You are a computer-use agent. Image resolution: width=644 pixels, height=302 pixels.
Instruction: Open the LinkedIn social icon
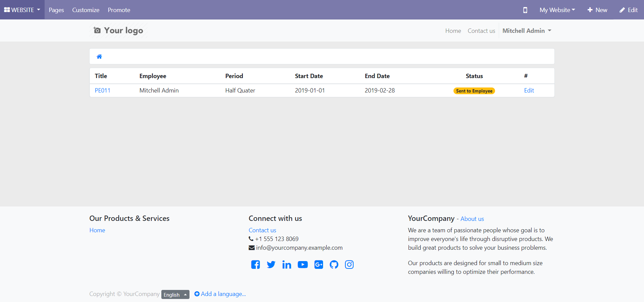pos(286,265)
